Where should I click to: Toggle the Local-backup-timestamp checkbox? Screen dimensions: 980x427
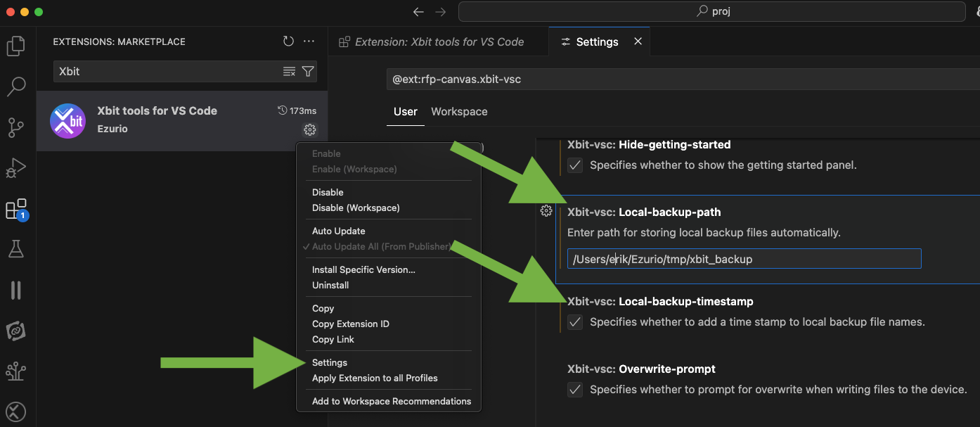pos(575,322)
